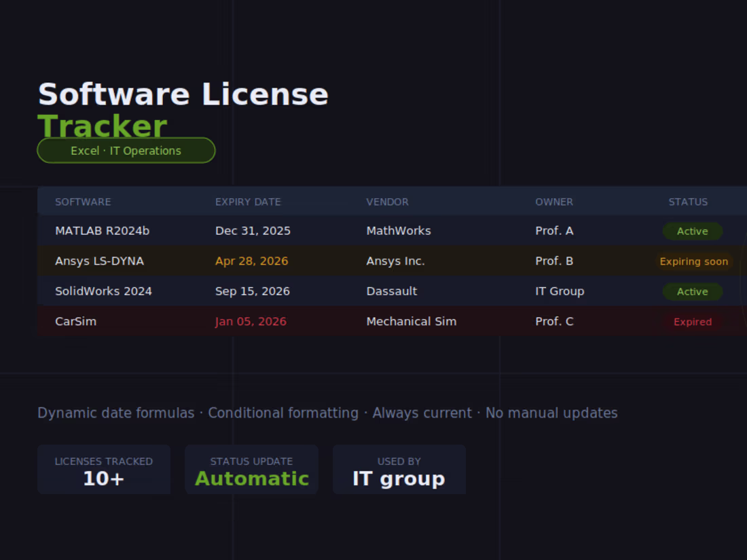Click the IT Group owner cell

click(x=560, y=291)
